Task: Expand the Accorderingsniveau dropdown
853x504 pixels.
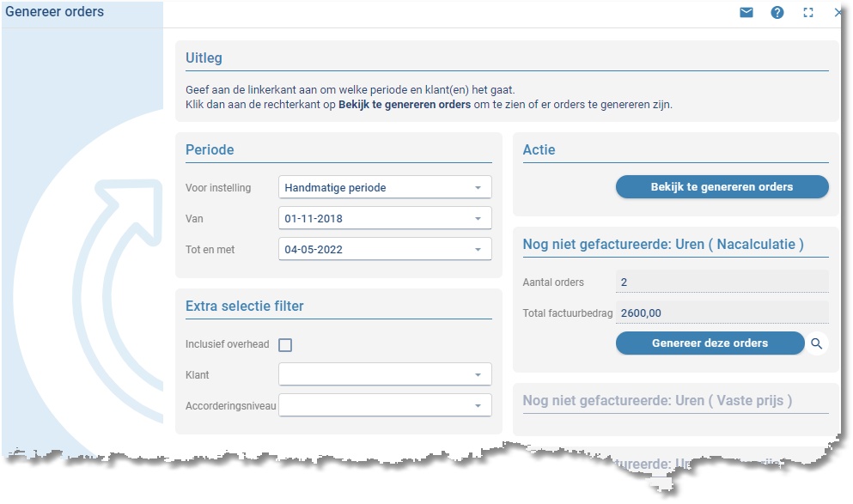Action: coord(478,406)
